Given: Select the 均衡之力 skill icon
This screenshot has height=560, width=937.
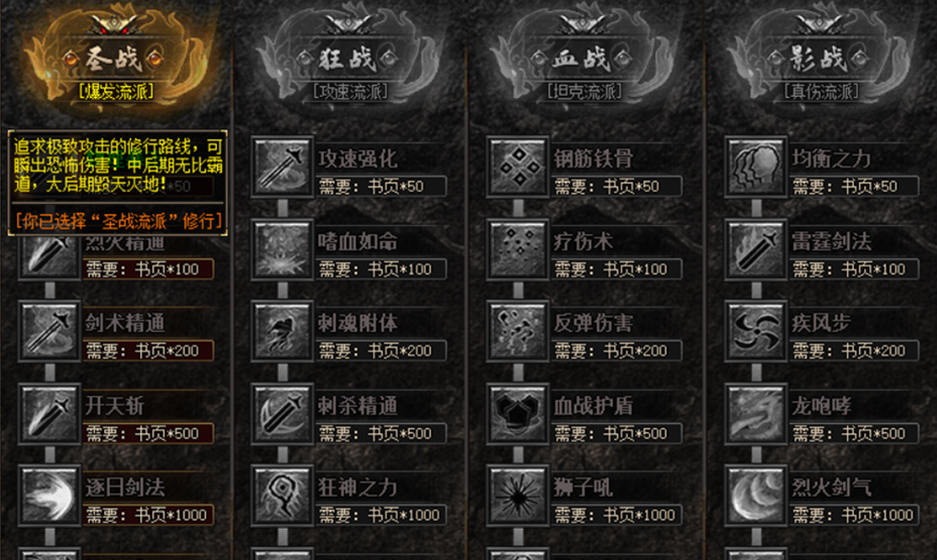Looking at the screenshot, I should (755, 167).
